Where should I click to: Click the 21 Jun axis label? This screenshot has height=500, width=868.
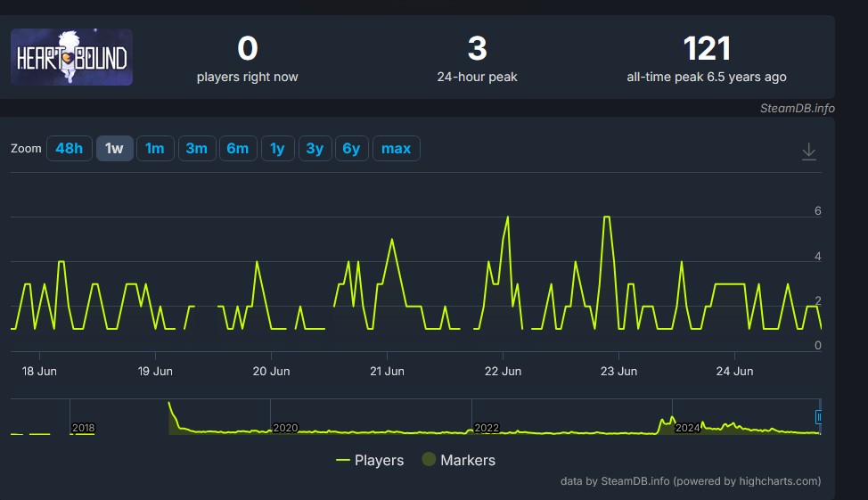pos(387,372)
